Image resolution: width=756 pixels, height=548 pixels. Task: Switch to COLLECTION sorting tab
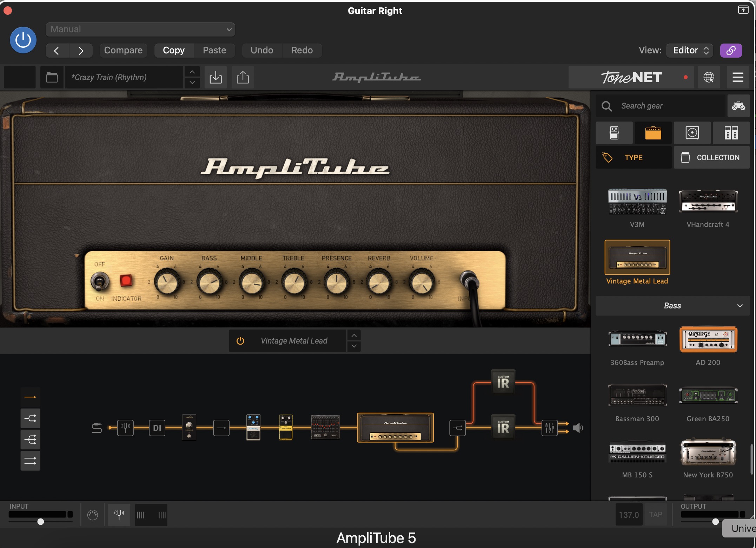click(711, 157)
